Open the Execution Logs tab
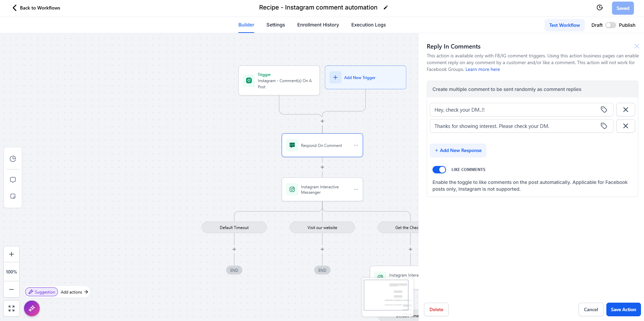 tap(368, 25)
